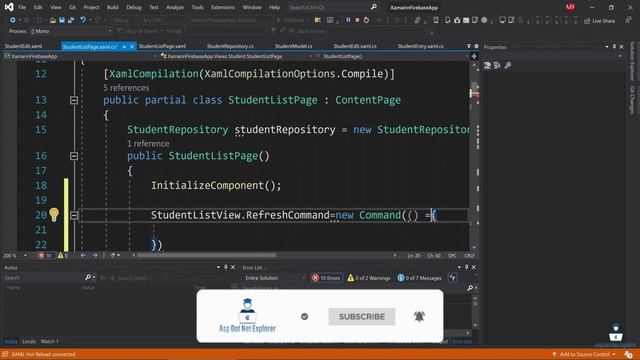The width and height of the screenshot is (640, 360).
Task: Click the Send Feedback icon
Action: (628, 20)
